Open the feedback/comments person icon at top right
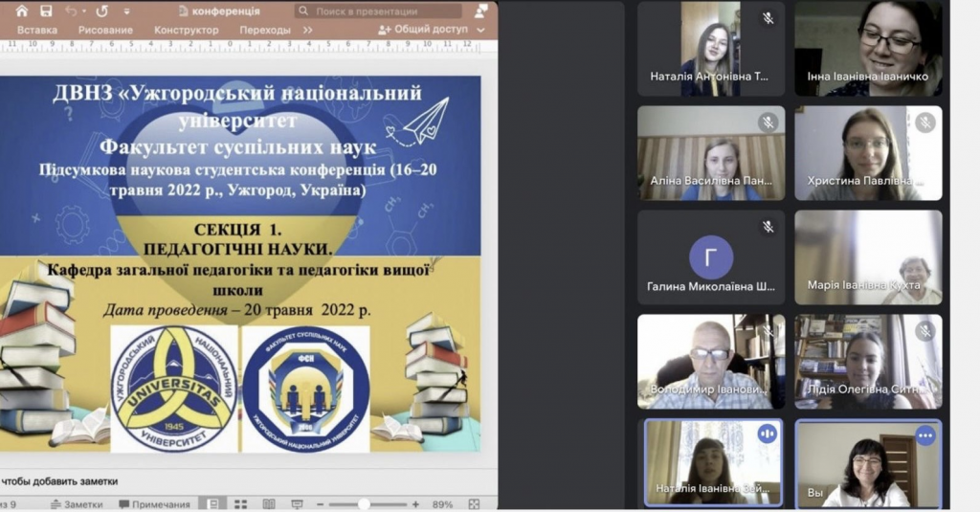 click(481, 11)
